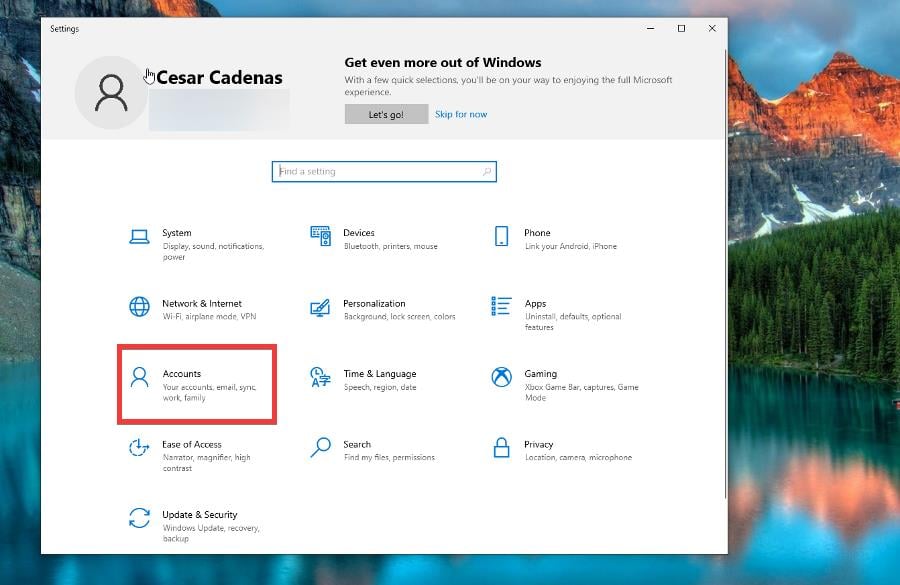Choose the Time & Language label
This screenshot has width=900, height=585.
(380, 374)
